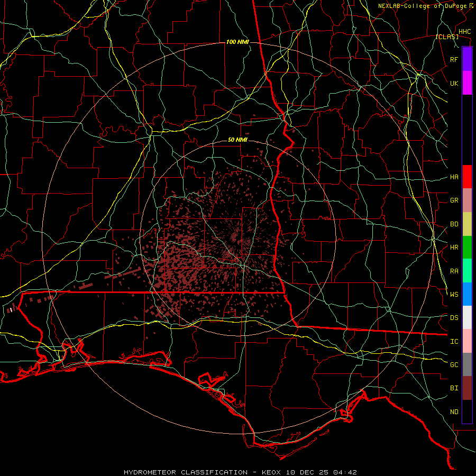
Task: Click the ND black legend swatch
Action: [x=467, y=411]
